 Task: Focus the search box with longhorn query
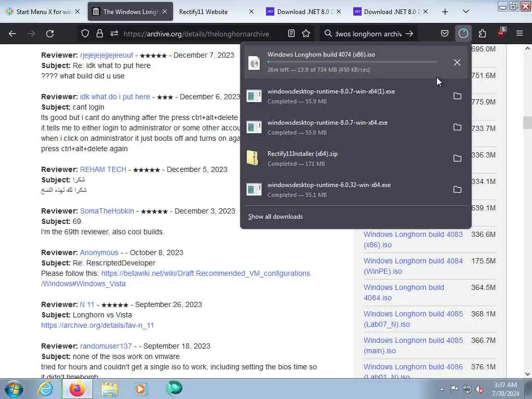click(x=368, y=34)
